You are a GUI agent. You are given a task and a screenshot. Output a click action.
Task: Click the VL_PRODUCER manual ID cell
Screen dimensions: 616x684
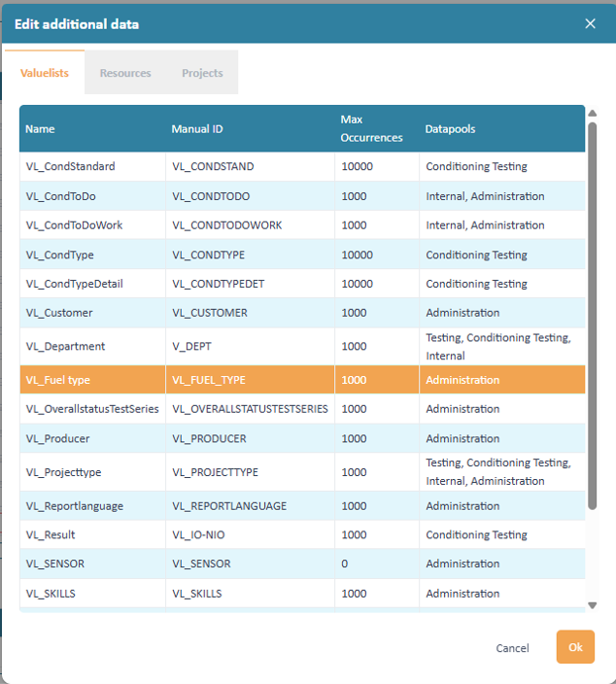[250, 438]
